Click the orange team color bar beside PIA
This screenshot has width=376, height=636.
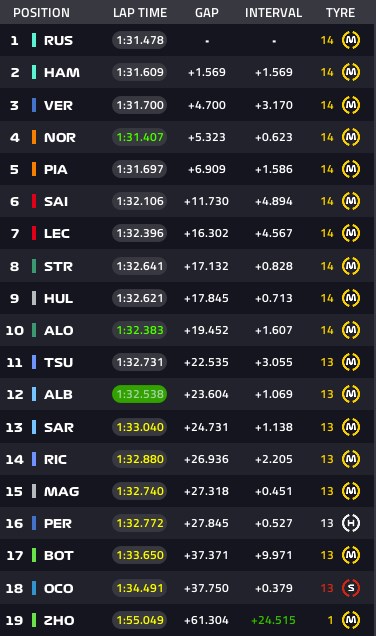click(34, 169)
